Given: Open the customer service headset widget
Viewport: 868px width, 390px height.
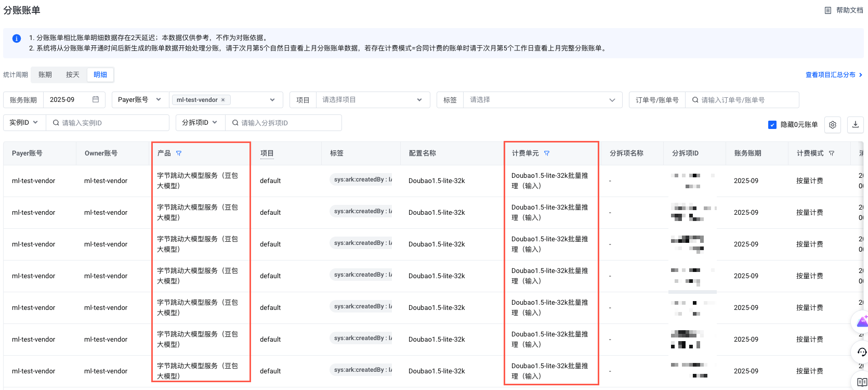Looking at the screenshot, I should pyautogui.click(x=862, y=352).
